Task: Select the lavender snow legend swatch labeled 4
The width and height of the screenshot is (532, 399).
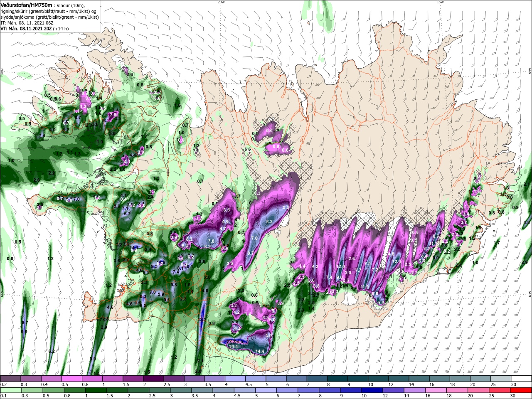Action: [x=235, y=379]
